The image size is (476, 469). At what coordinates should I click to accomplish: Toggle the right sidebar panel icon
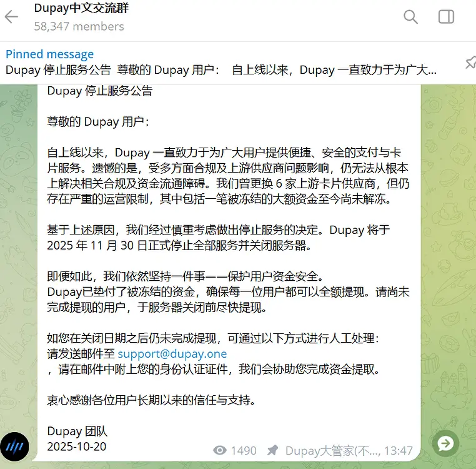pyautogui.click(x=446, y=17)
